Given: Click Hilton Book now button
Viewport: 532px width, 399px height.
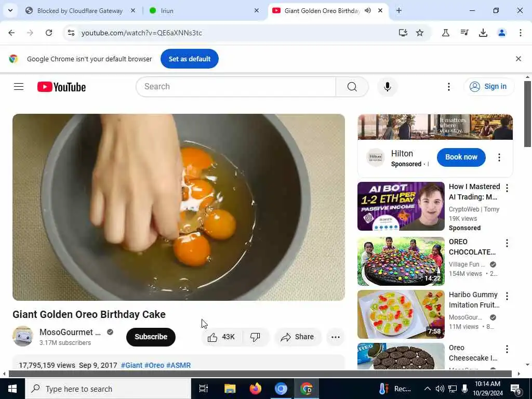Looking at the screenshot, I should (x=461, y=157).
